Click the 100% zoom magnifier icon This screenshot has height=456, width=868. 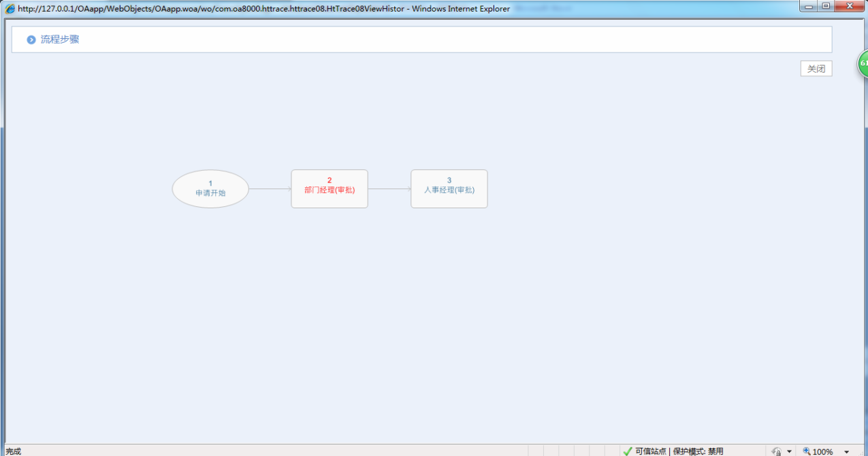click(x=807, y=451)
